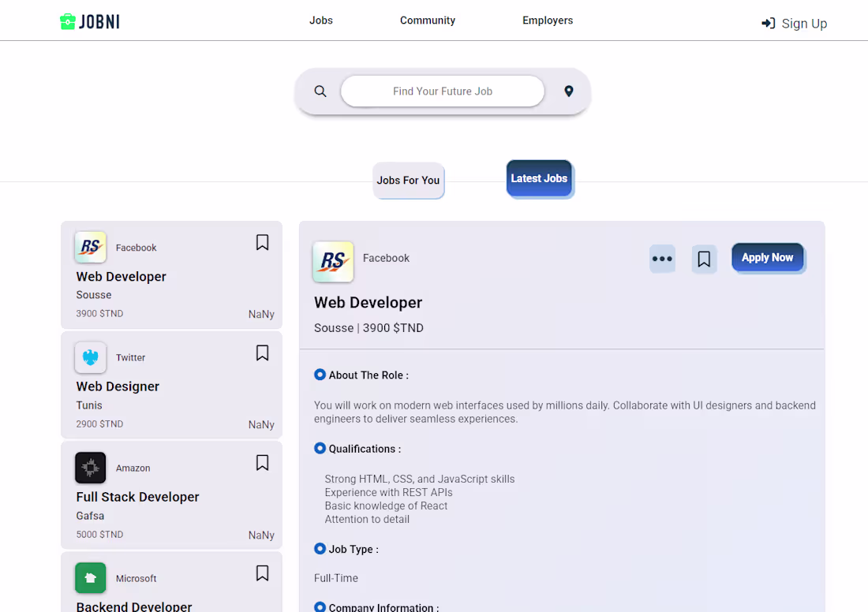This screenshot has width=868, height=612.
Task: Click the Microsoft logo on Backend Developer card
Action: 90,578
